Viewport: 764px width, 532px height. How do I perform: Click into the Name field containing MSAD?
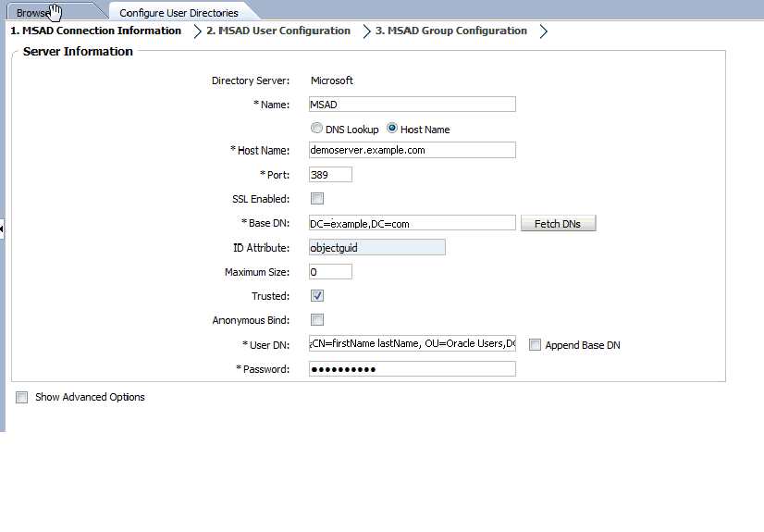(413, 105)
